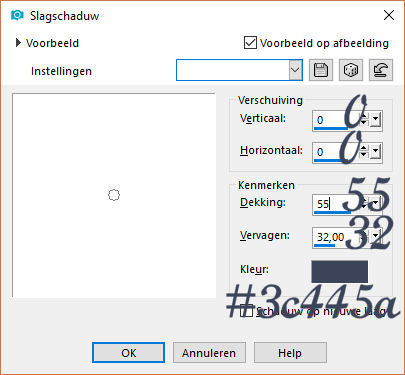This screenshot has width=405, height=375.
Task: Open the Horizontaal slider popup arrow
Action: pyautogui.click(x=375, y=152)
